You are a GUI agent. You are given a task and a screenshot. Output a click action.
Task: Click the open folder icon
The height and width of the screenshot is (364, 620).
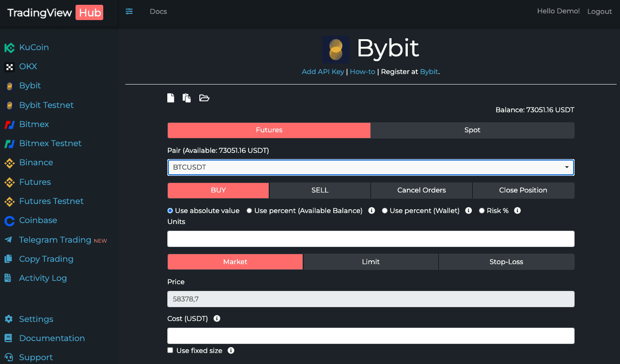(204, 98)
